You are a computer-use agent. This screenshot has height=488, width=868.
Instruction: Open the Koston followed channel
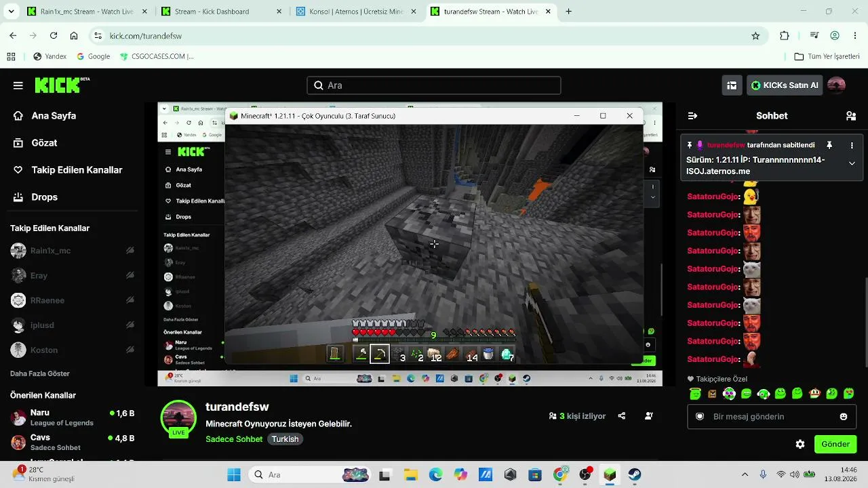(x=73, y=350)
